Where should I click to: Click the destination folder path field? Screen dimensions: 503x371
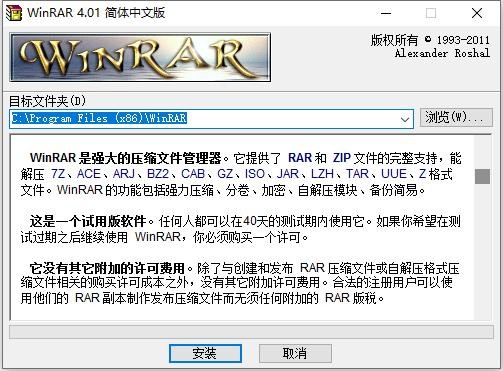coord(211,119)
